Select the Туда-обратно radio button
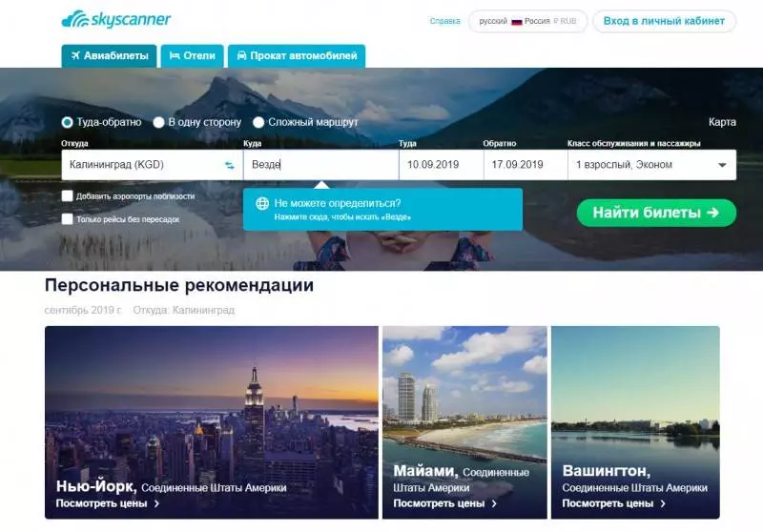 [67, 122]
